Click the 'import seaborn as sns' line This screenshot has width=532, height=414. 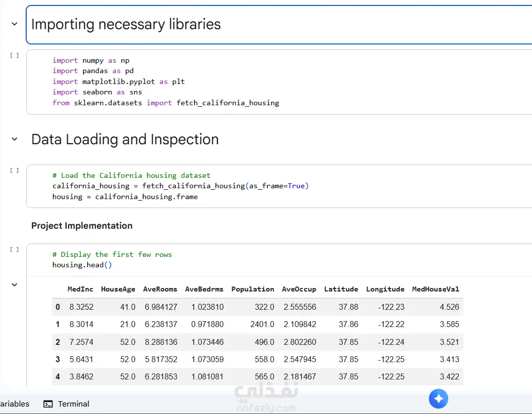point(97,92)
